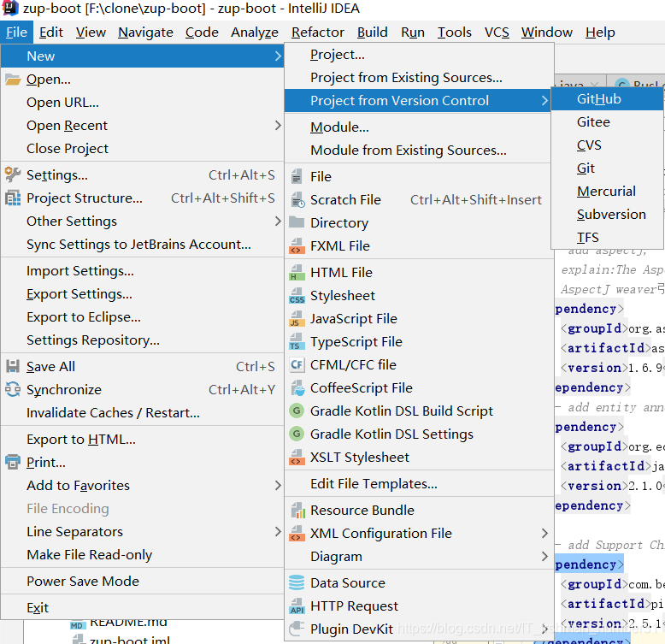Expand the Line Separators submenu arrow
The height and width of the screenshot is (644, 665).
[x=278, y=531]
